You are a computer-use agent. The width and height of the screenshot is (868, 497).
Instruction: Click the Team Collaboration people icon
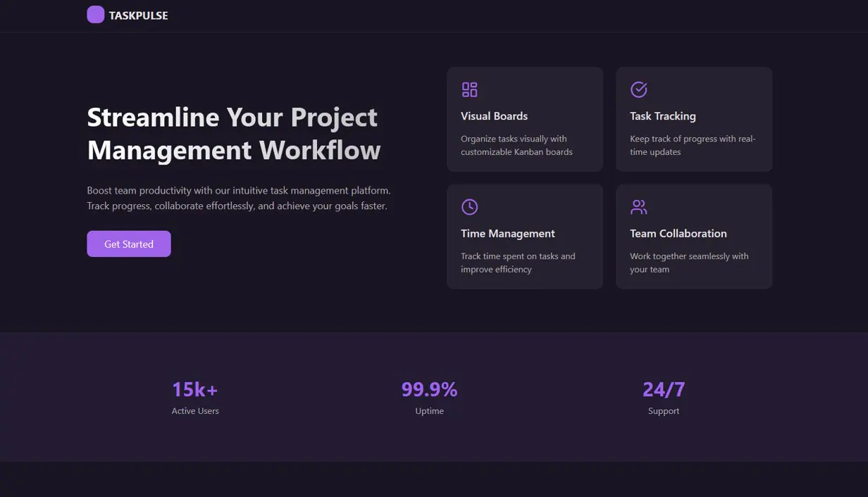638,207
